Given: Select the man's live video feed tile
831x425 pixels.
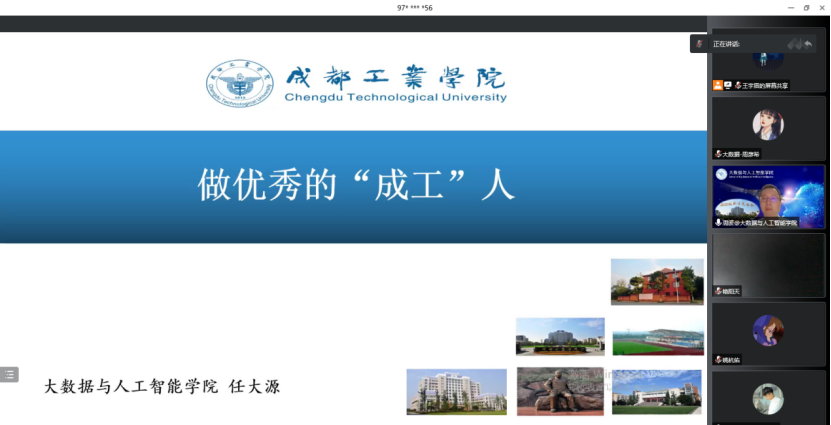Looking at the screenshot, I should pyautogui.click(x=768, y=197).
